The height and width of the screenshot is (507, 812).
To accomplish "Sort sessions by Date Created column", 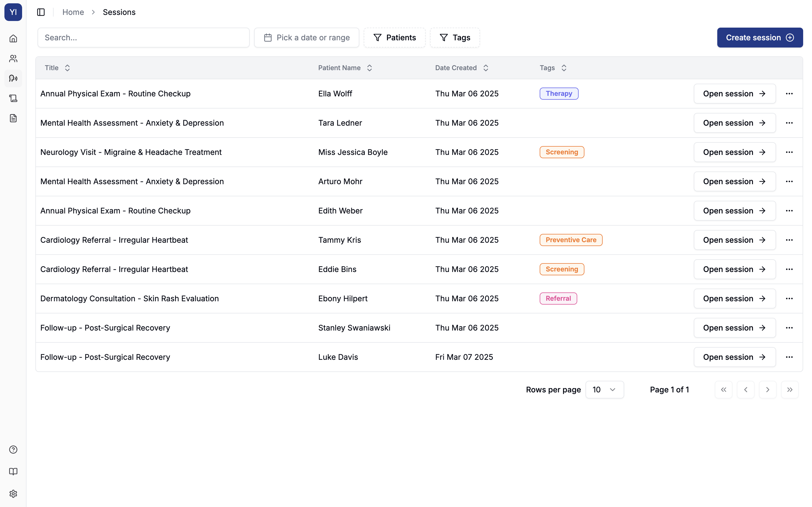I will click(x=462, y=68).
